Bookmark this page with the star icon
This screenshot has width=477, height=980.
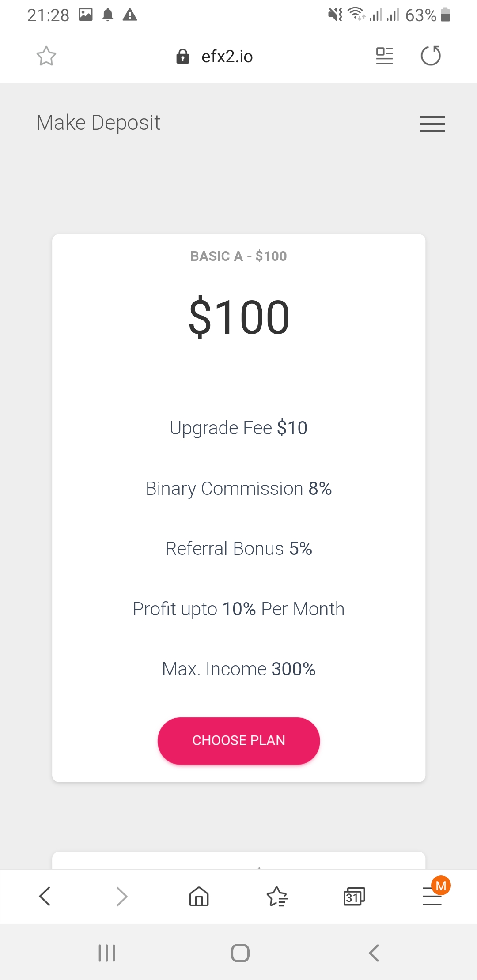pos(46,56)
